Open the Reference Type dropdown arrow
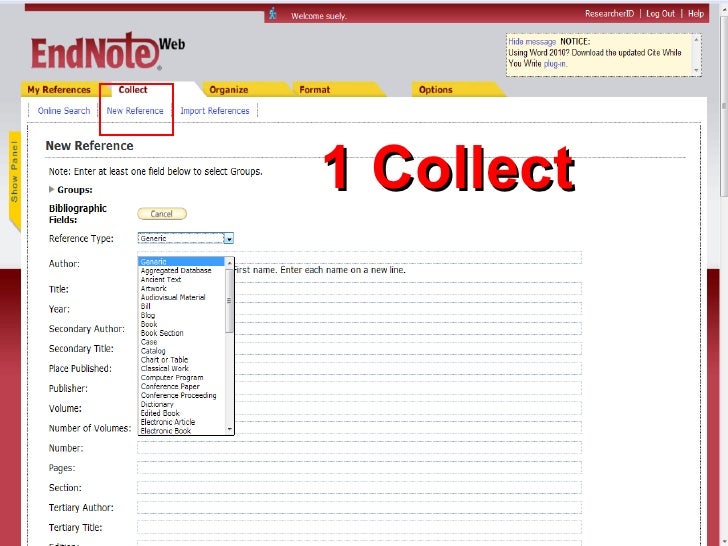Image resolution: width=728 pixels, height=546 pixels. click(x=228, y=238)
